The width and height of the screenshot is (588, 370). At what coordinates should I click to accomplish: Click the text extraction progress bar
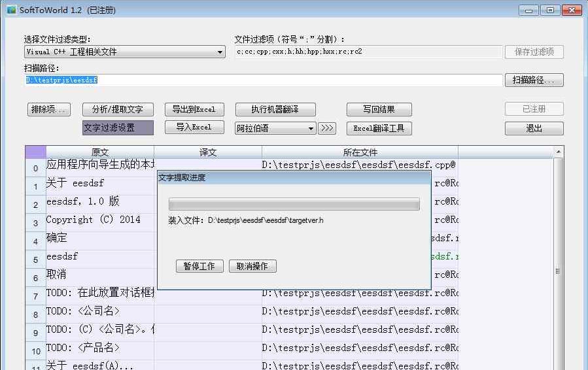[x=294, y=204]
